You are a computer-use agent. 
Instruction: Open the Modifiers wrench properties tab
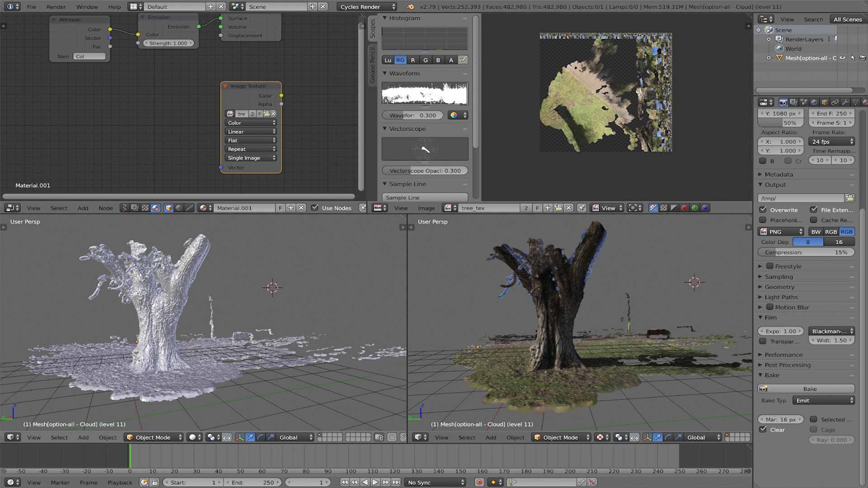coord(845,103)
